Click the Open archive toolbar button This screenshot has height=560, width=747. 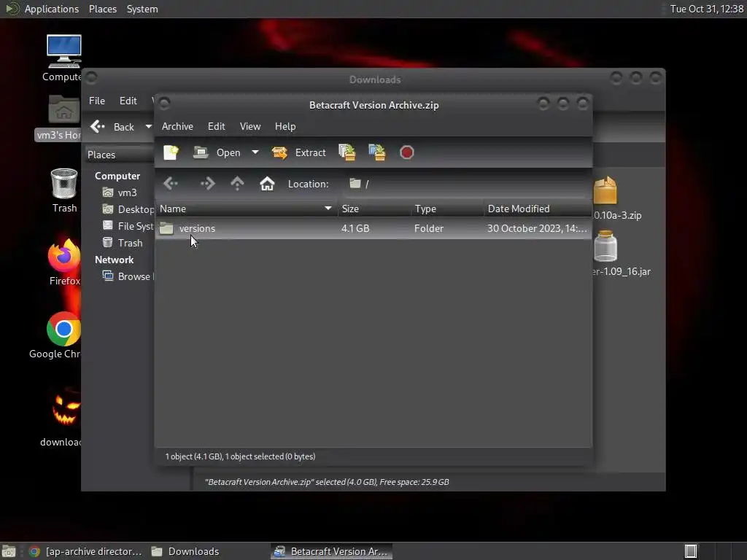tap(217, 152)
